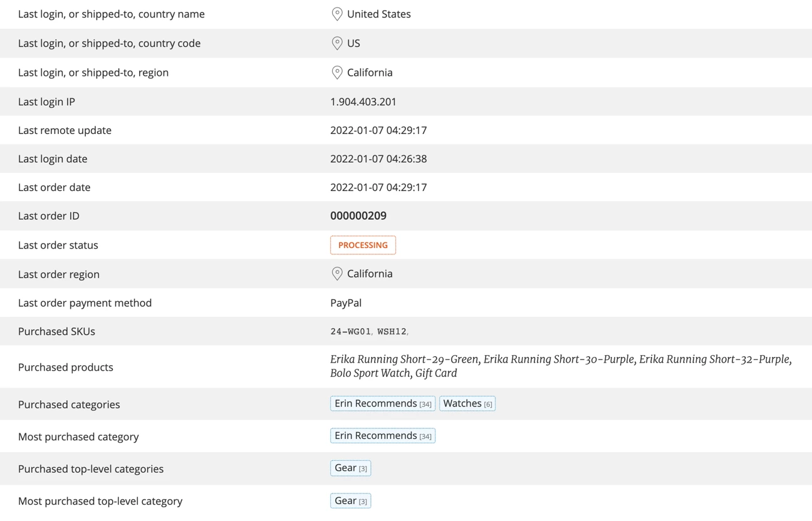
Task: Click Erin Recommends tag in Most purchased category row
Action: click(x=382, y=436)
